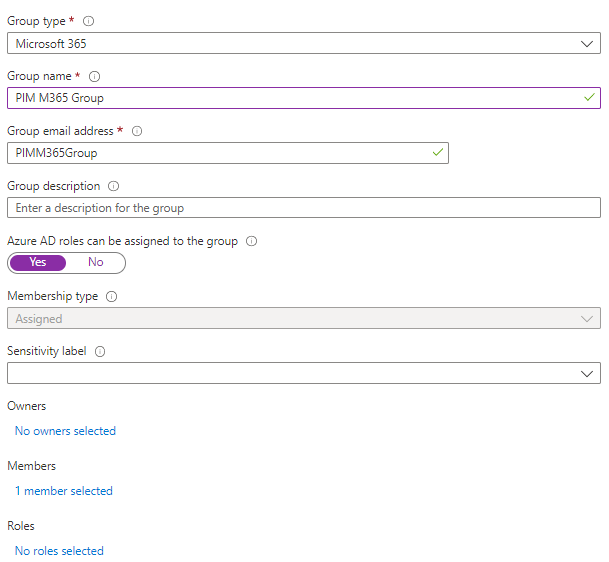Image resolution: width=609 pixels, height=562 pixels.
Task: Open the No owners selected link
Action: [x=65, y=431]
